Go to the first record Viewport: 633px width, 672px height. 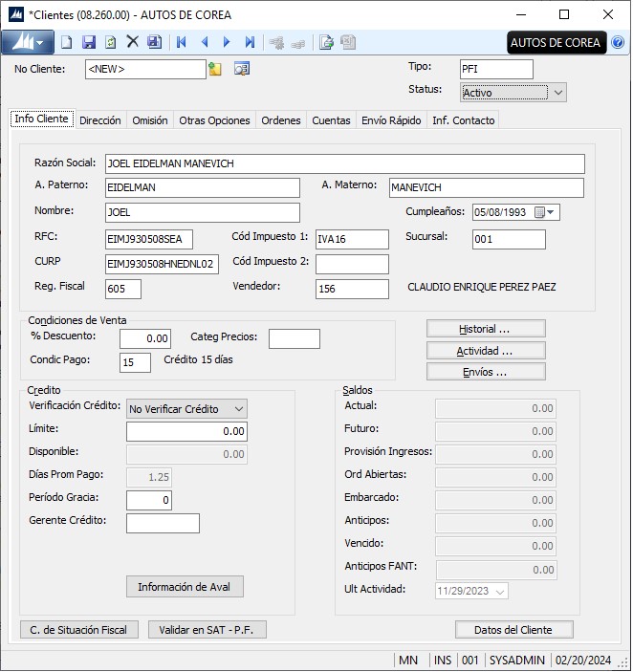181,42
